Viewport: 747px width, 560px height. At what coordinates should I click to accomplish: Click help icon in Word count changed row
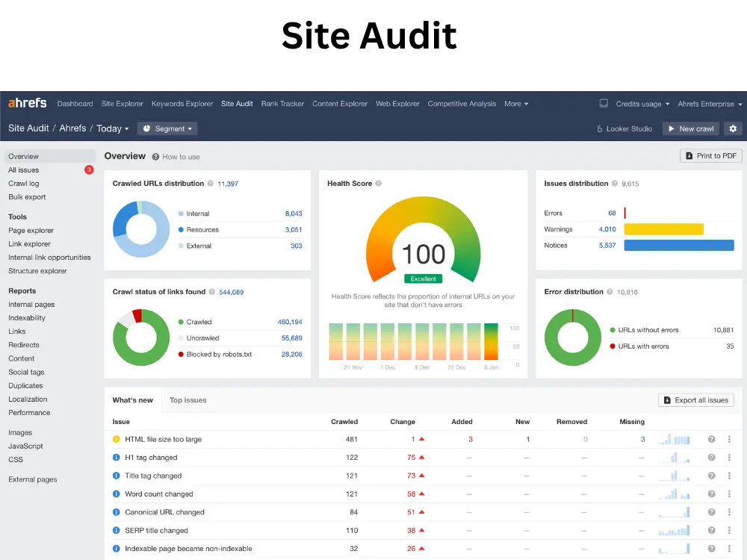(711, 494)
